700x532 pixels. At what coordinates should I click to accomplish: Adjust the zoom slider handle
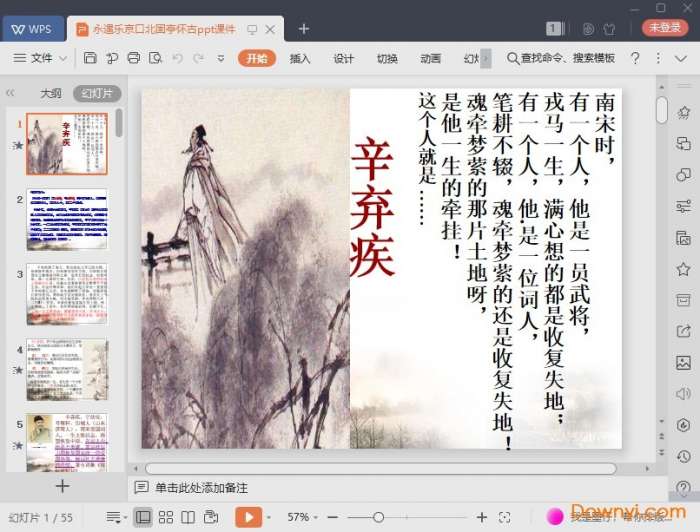379,518
